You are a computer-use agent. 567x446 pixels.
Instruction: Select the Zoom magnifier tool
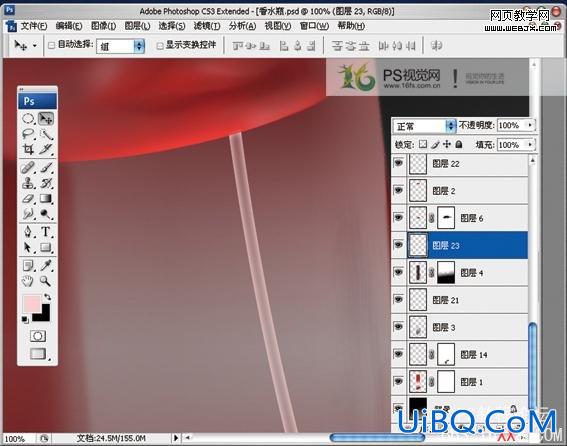(x=45, y=281)
